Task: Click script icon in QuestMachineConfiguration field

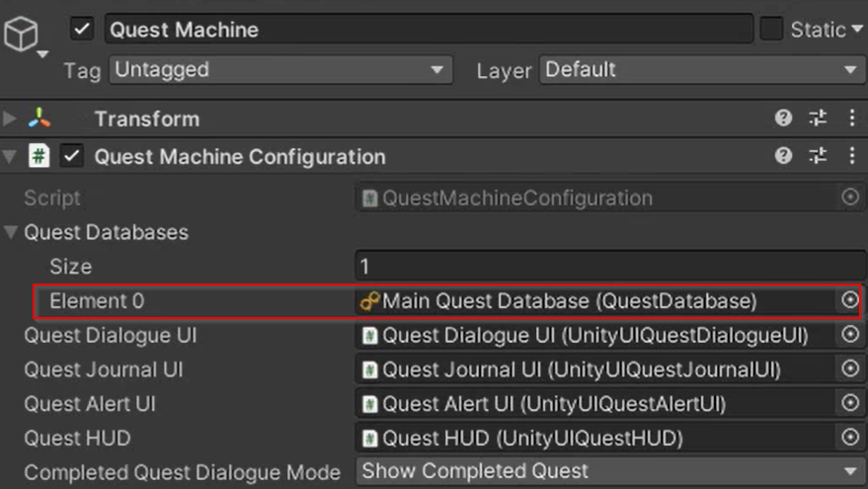Action: pyautogui.click(x=369, y=199)
